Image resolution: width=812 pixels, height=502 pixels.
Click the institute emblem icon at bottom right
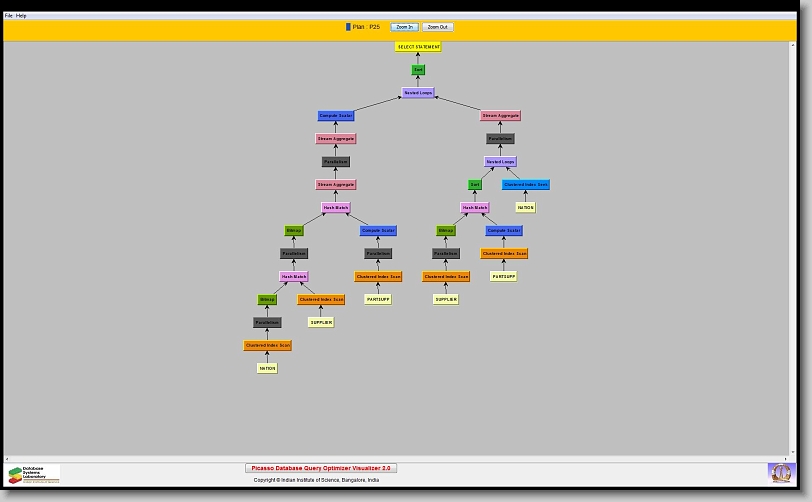coord(780,472)
